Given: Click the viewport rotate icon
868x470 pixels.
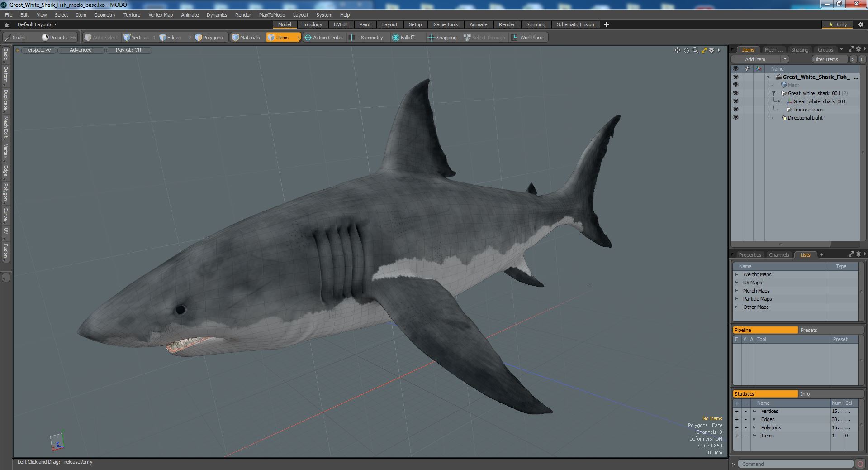Looking at the screenshot, I should (x=686, y=50).
